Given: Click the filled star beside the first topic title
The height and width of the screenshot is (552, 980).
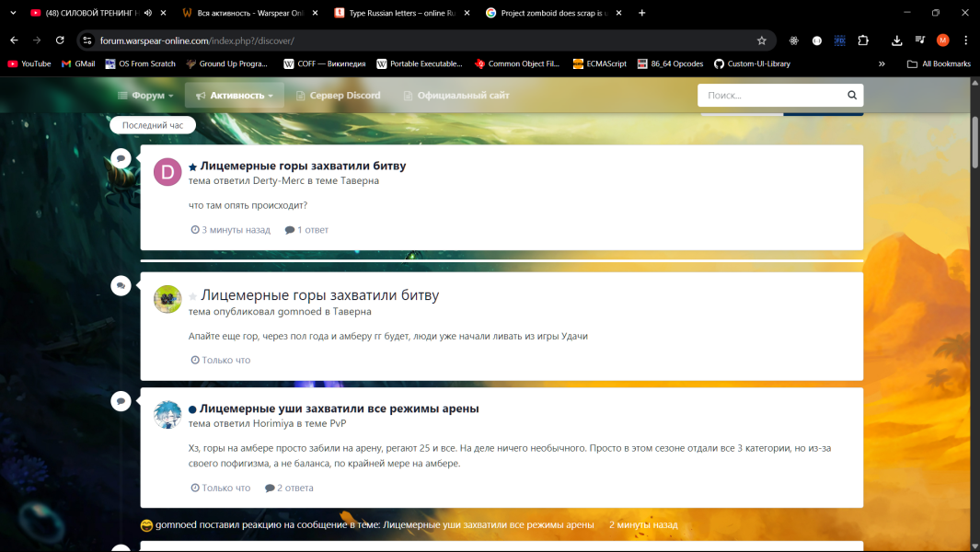Looking at the screenshot, I should (x=192, y=167).
